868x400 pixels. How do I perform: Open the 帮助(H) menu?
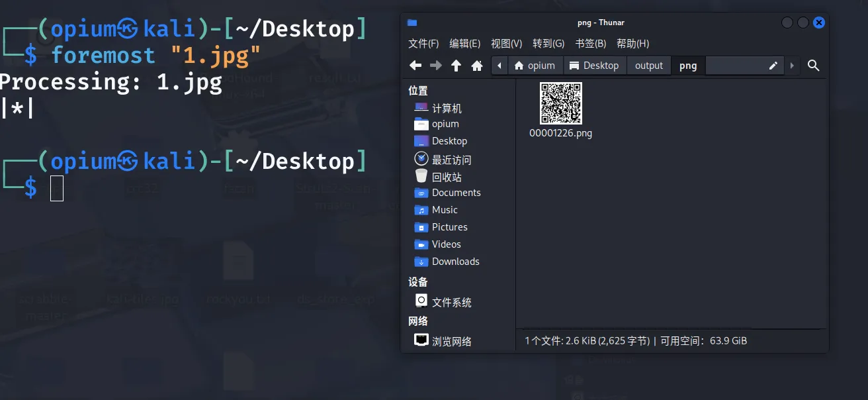click(x=632, y=44)
